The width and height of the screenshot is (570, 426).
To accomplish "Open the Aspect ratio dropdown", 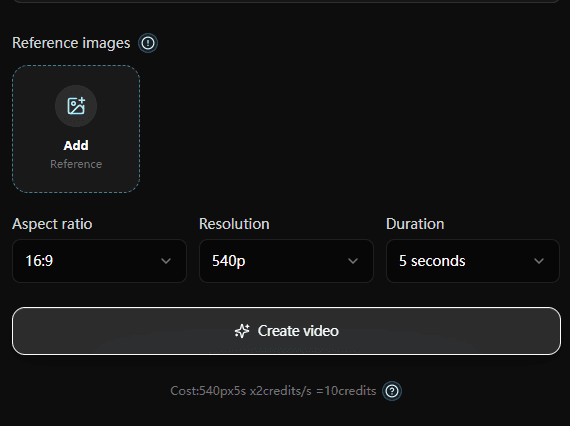I will pos(99,261).
